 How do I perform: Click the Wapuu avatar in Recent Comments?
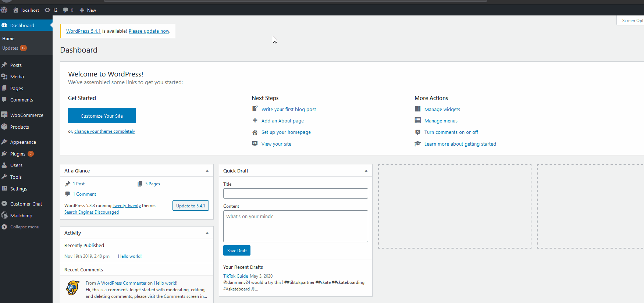pos(73,288)
